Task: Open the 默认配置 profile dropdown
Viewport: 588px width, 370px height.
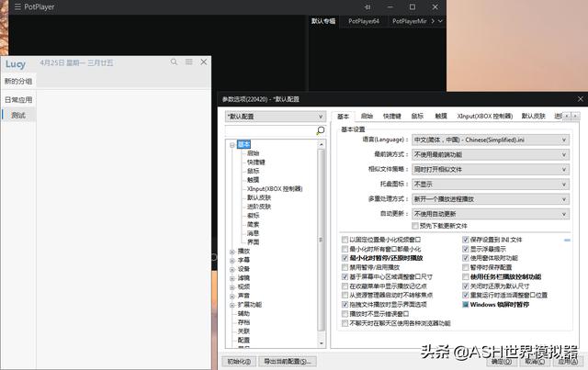Action: tap(276, 117)
